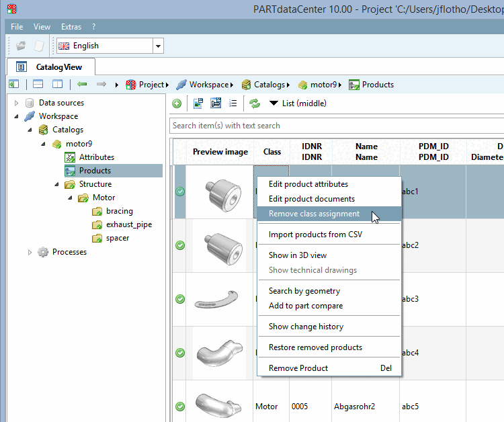Click the text search input field
The width and height of the screenshot is (504, 422).
(x=336, y=126)
